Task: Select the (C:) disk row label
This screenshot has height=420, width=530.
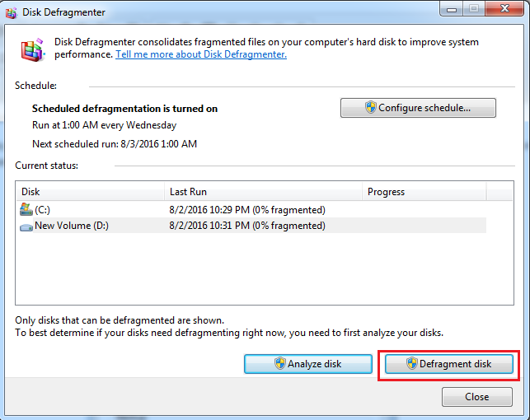Action: [43, 210]
